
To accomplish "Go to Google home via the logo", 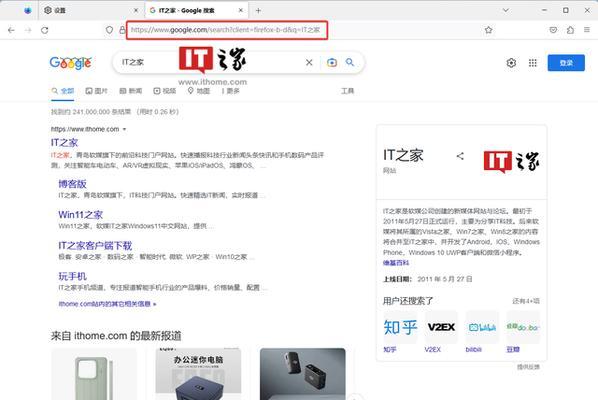I will click(71, 63).
